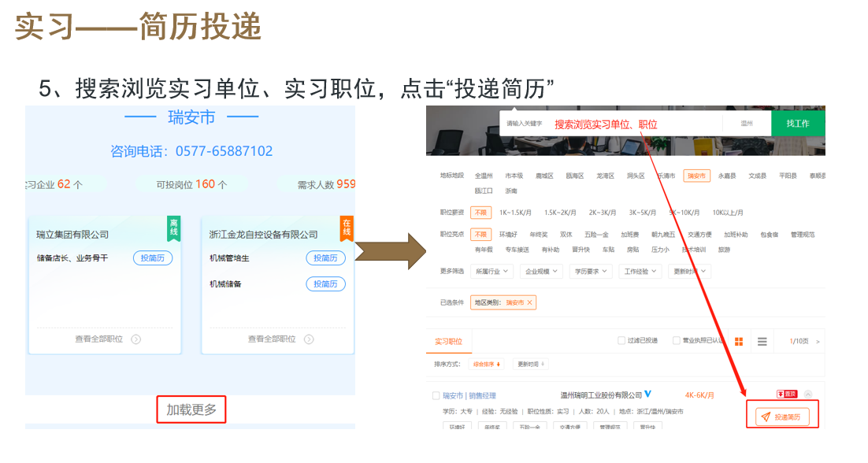The height and width of the screenshot is (463, 868).
Task: Open the 企业规模 dropdown
Action: [x=541, y=271]
